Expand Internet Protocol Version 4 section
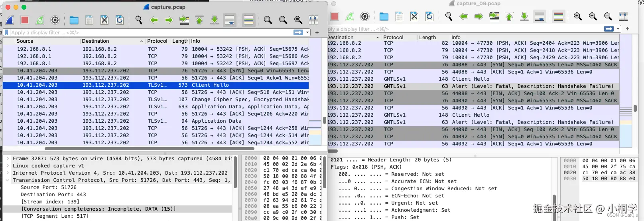This screenshot has height=221, width=644. coord(7,173)
